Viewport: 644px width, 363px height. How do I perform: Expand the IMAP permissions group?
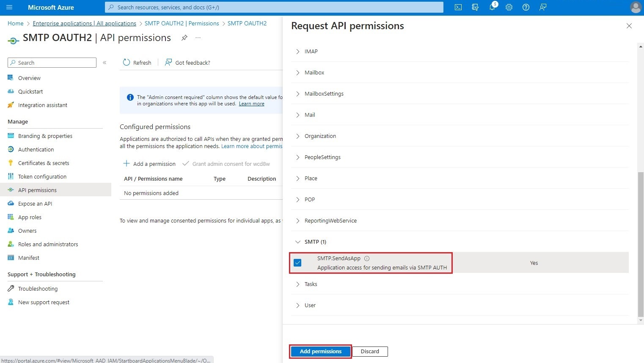tap(299, 51)
